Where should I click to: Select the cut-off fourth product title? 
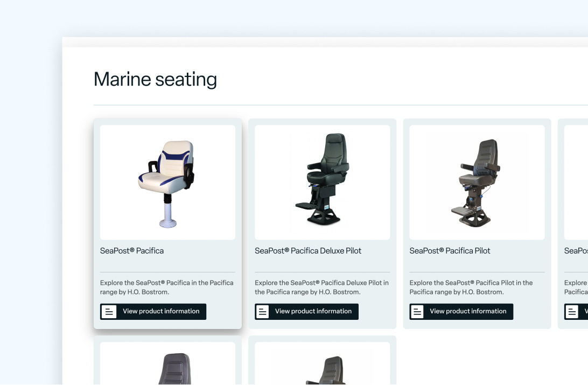(x=576, y=251)
